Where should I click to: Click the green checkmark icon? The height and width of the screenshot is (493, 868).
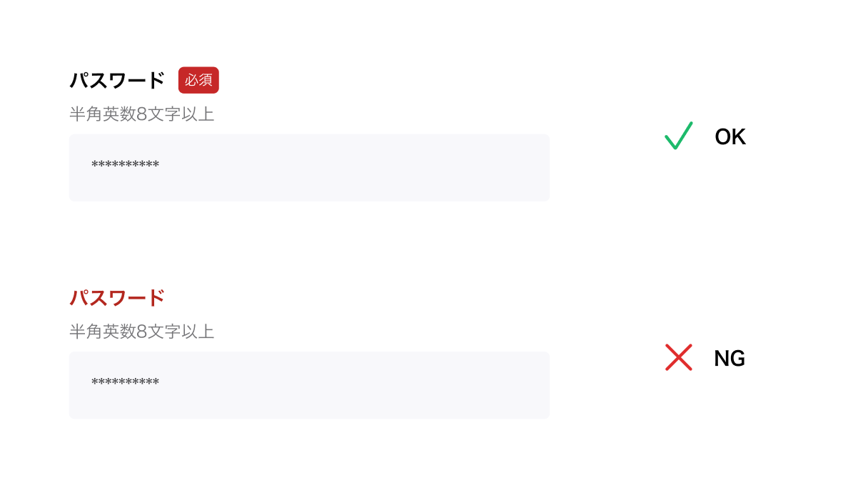click(678, 136)
